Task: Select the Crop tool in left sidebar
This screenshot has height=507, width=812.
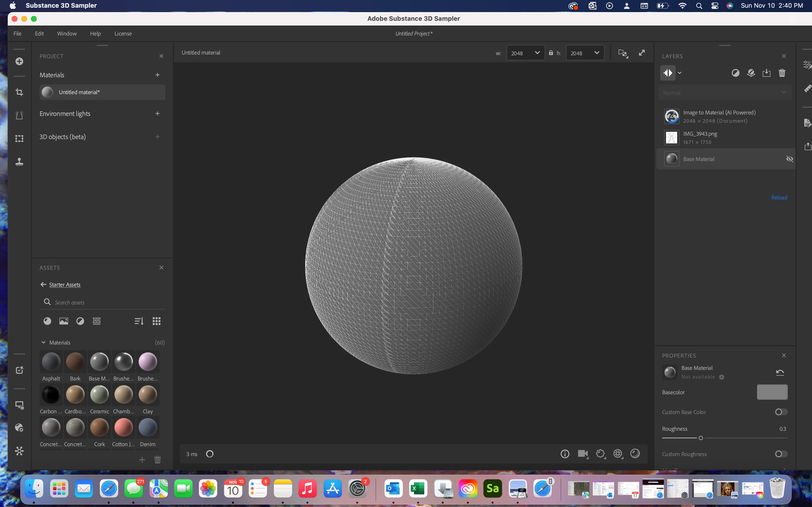Action: click(19, 92)
